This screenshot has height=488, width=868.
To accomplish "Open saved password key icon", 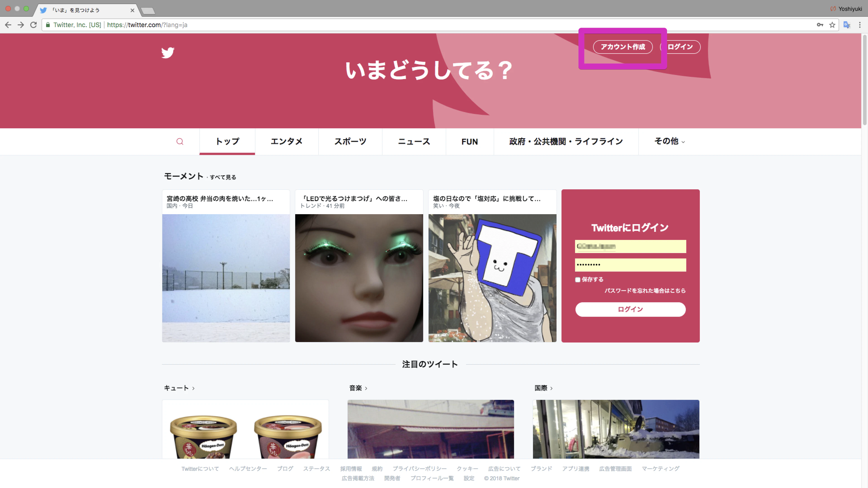I will pos(820,25).
